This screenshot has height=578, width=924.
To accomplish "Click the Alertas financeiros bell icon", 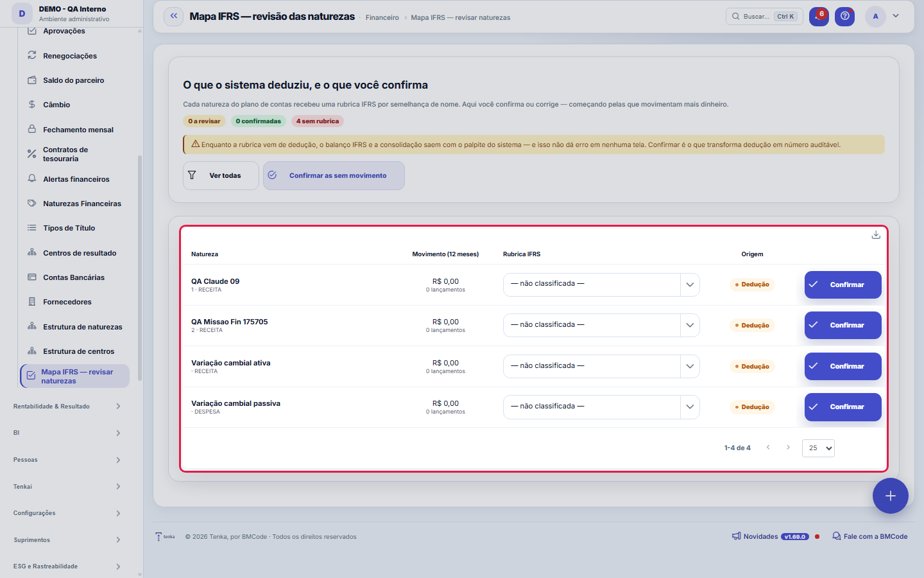I will (32, 179).
